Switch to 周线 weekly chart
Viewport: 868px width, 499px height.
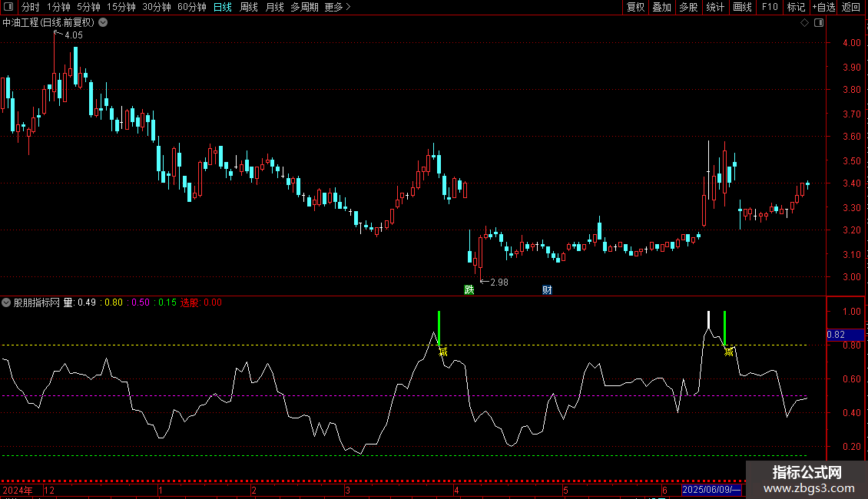coord(249,7)
